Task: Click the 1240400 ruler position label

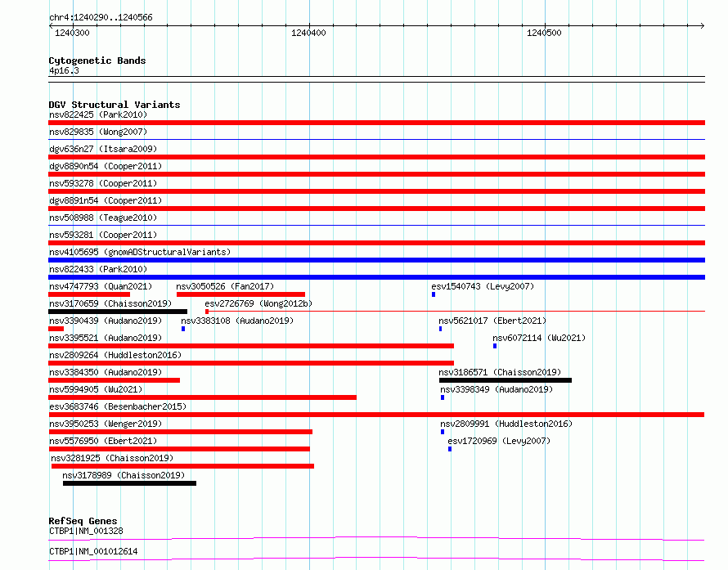Action: click(x=308, y=33)
